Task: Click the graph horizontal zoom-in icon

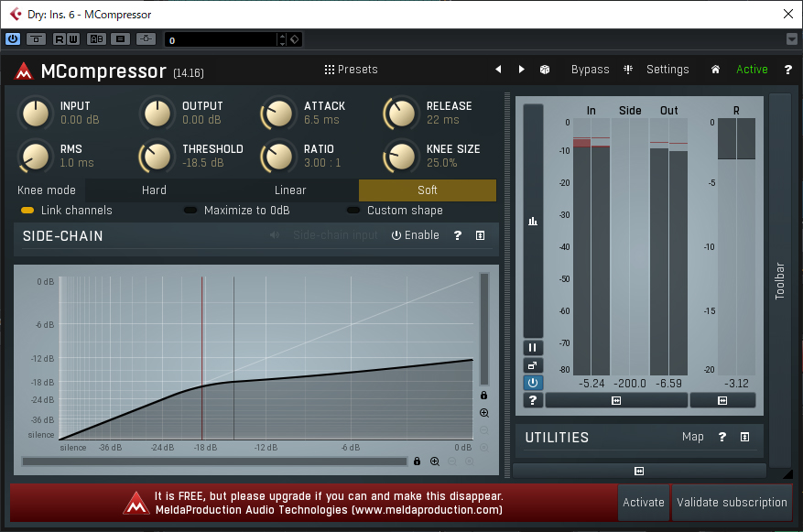Action: click(435, 461)
